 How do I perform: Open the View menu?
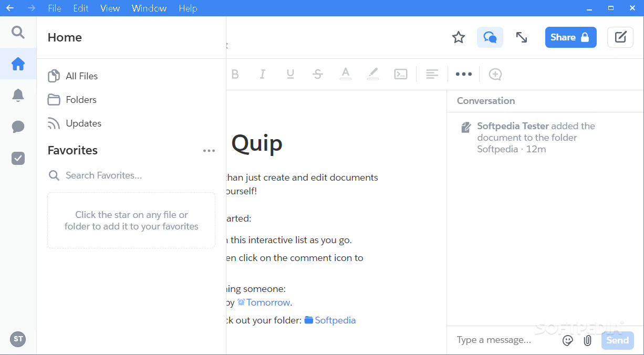point(110,8)
